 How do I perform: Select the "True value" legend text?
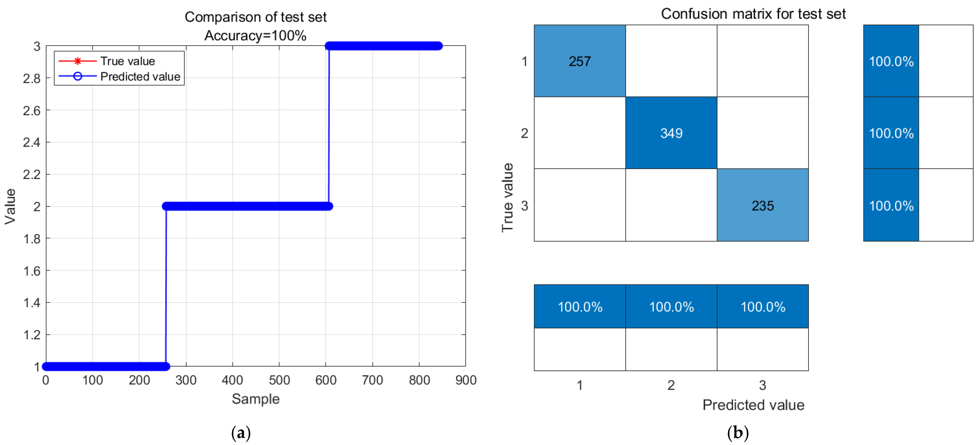click(x=127, y=61)
